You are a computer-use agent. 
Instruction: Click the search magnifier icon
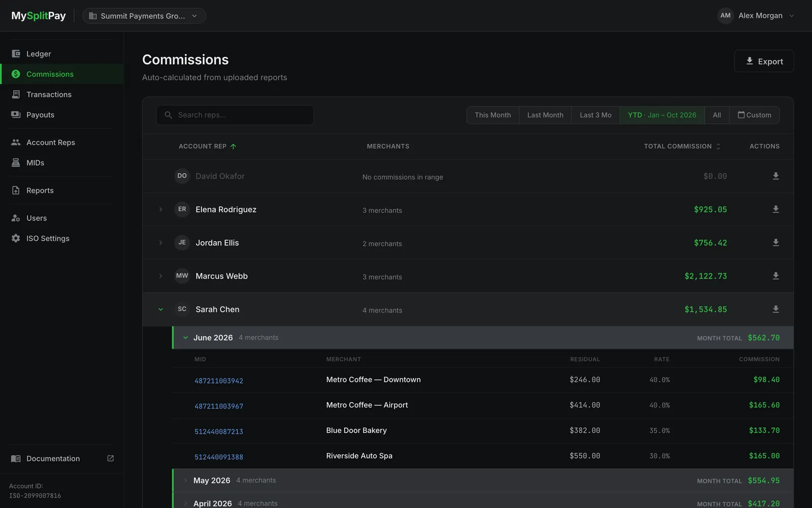[x=168, y=115]
